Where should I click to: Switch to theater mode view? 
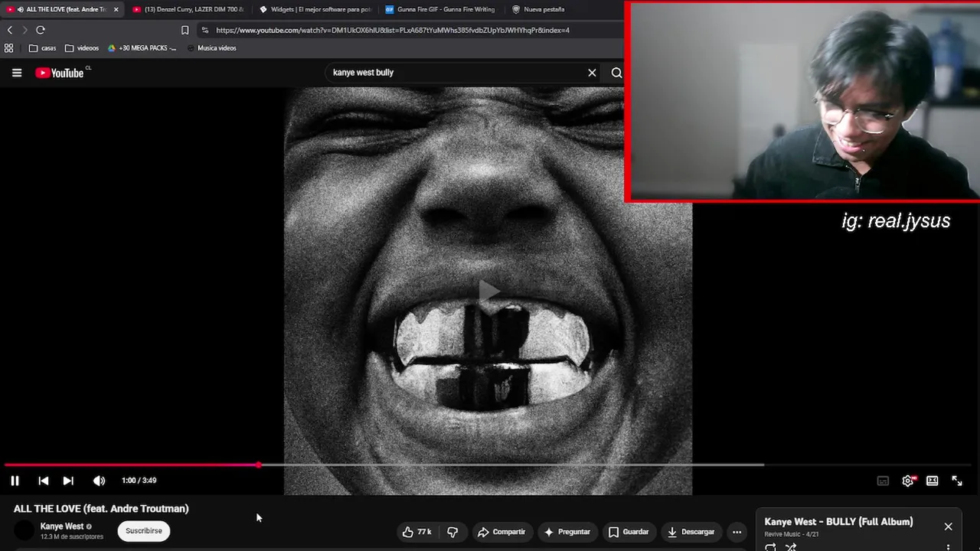[932, 481]
